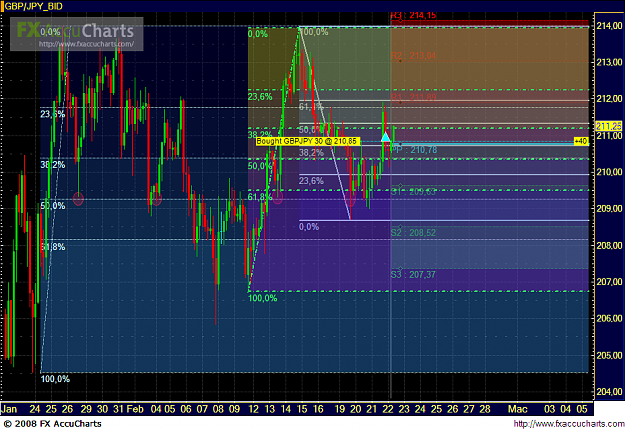This screenshot has width=625, height=430.
Task: Click the 209,00 price axis label
Action: click(609, 208)
